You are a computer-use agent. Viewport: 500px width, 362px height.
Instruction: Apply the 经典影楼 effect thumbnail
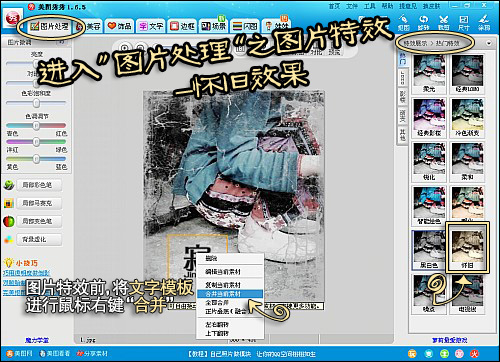pyautogui.click(x=429, y=118)
